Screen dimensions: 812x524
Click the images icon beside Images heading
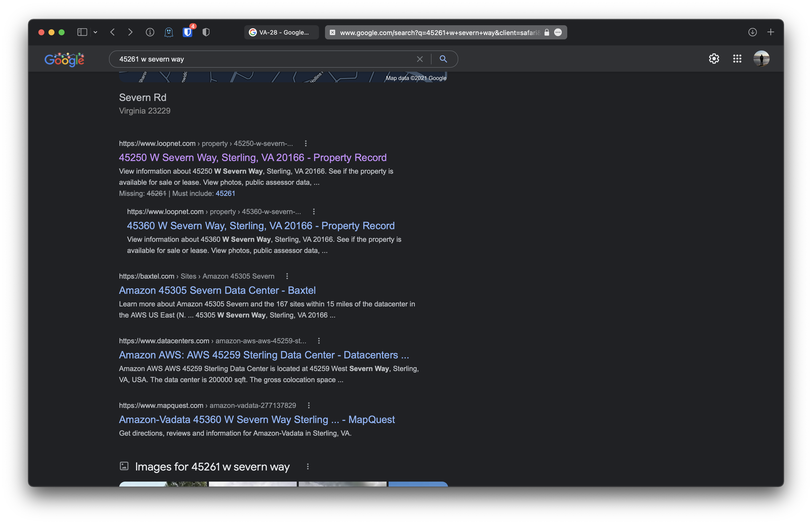(124, 466)
